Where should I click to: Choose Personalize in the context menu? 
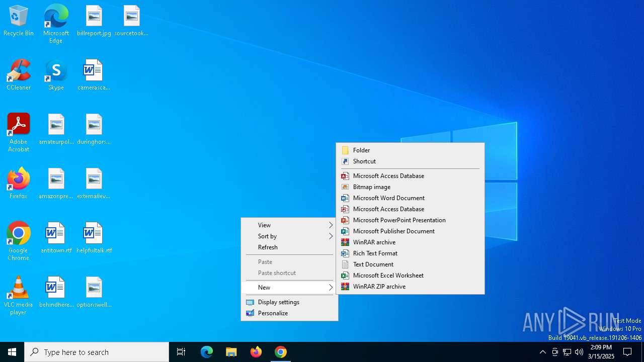click(289, 313)
